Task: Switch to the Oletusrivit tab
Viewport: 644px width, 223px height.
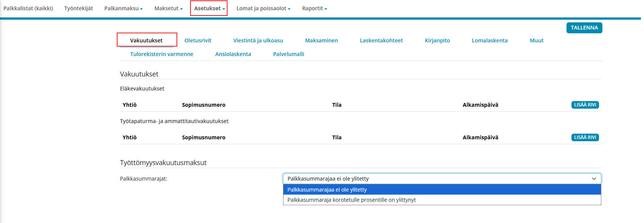Action: [x=198, y=41]
